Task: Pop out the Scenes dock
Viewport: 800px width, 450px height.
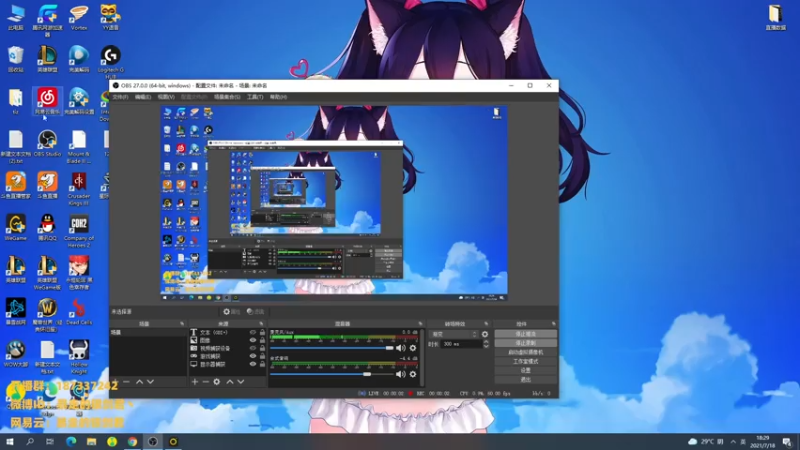Action: (182, 323)
